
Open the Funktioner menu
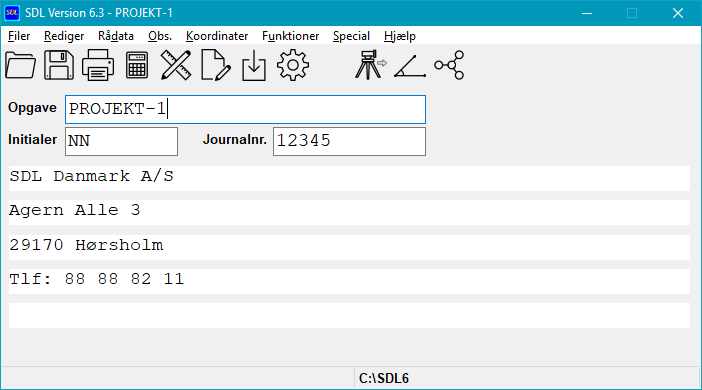[291, 36]
